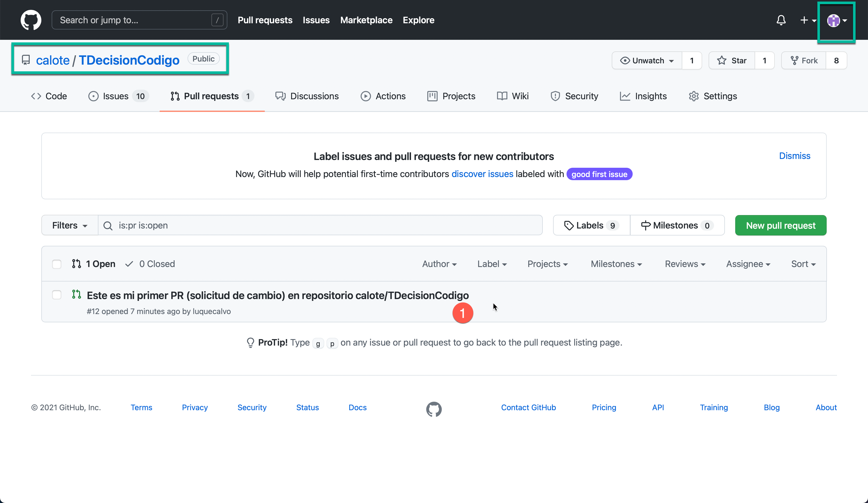Open the calote owner link
The image size is (868, 503).
[x=53, y=60]
